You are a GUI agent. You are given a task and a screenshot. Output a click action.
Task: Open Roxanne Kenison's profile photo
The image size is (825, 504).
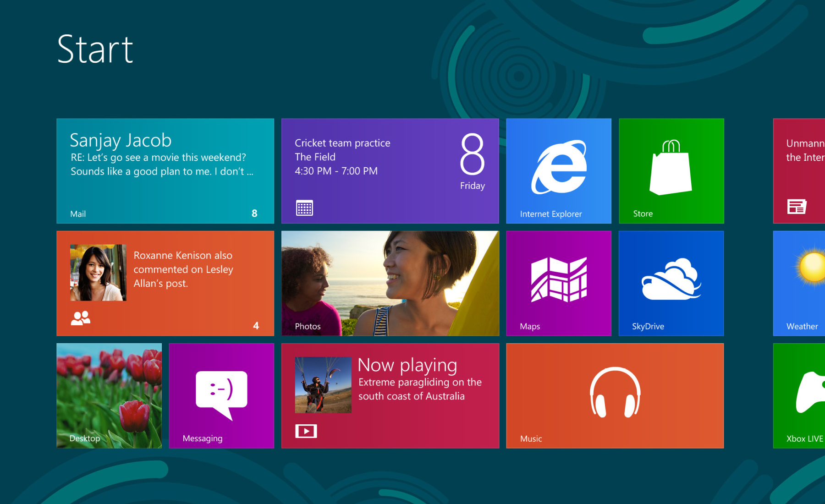tap(98, 273)
